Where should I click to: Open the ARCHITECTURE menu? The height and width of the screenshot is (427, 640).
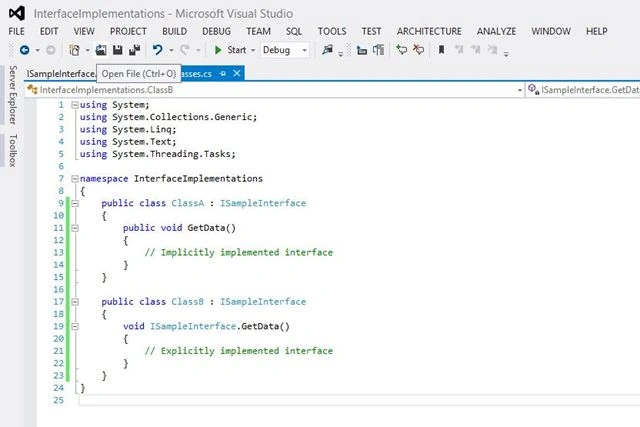coord(429,31)
